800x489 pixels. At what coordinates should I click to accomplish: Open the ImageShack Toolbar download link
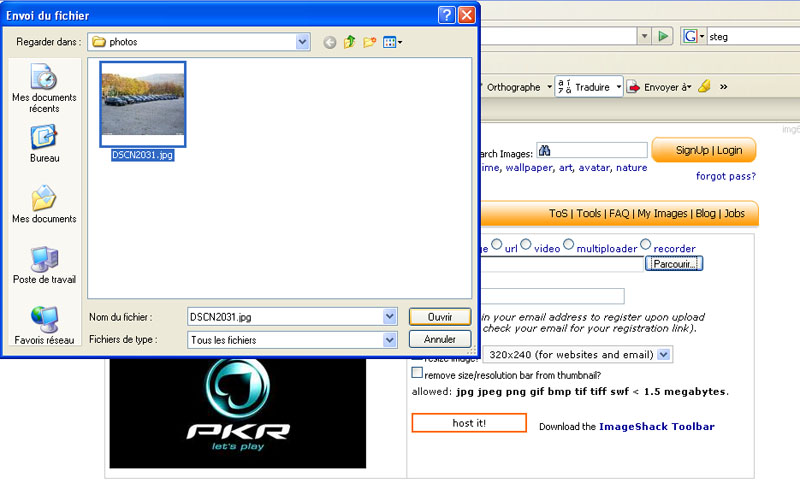(x=657, y=426)
